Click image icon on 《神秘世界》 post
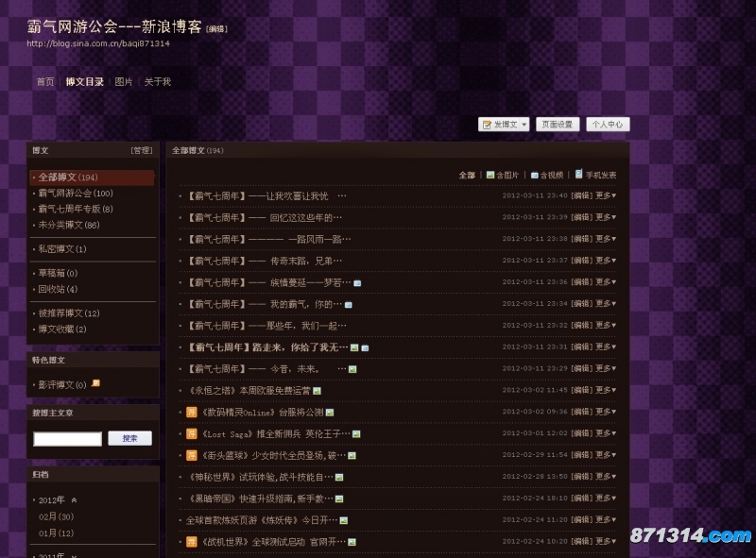Image resolution: width=756 pixels, height=558 pixels. (x=339, y=478)
